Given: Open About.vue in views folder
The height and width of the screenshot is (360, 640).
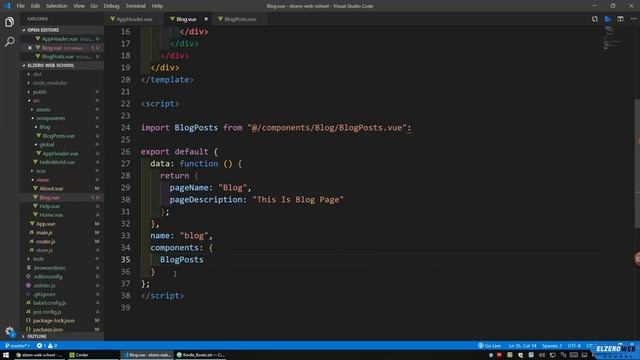Looking at the screenshot, I should click(51, 189).
